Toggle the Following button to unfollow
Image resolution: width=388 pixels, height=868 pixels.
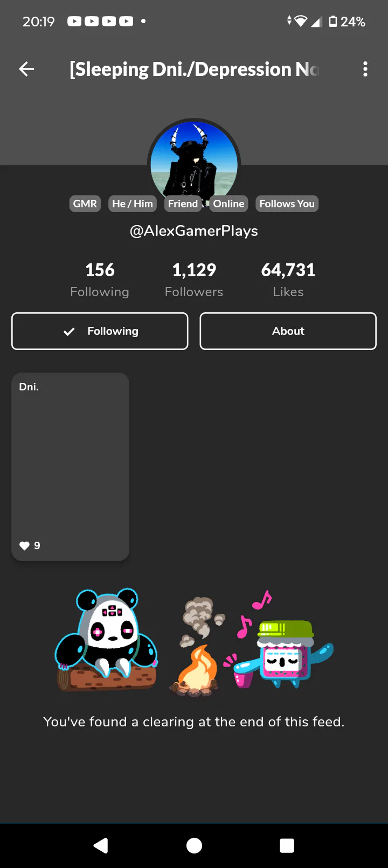click(x=100, y=331)
